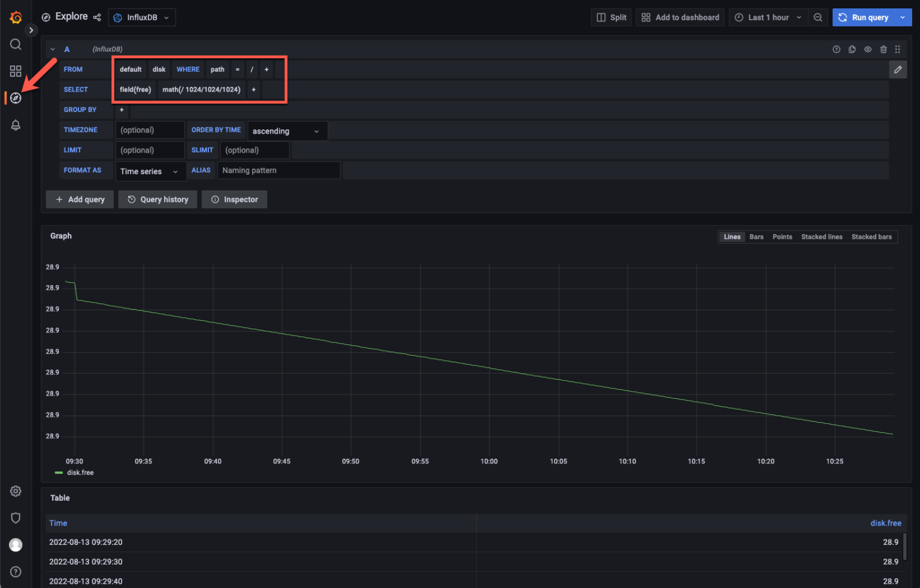Switch graph display to Points

click(x=782, y=237)
